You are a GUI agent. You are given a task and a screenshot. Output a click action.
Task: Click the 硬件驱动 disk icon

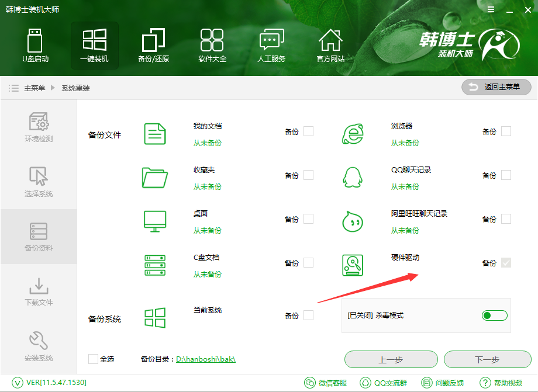(x=353, y=265)
